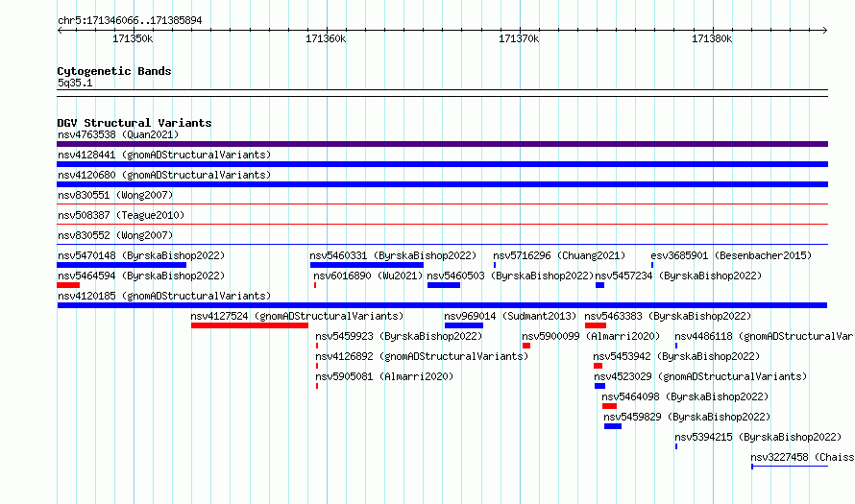The height and width of the screenshot is (504, 855).
Task: Select the nsv4523029 gnomAD blue bar
Action: (599, 386)
